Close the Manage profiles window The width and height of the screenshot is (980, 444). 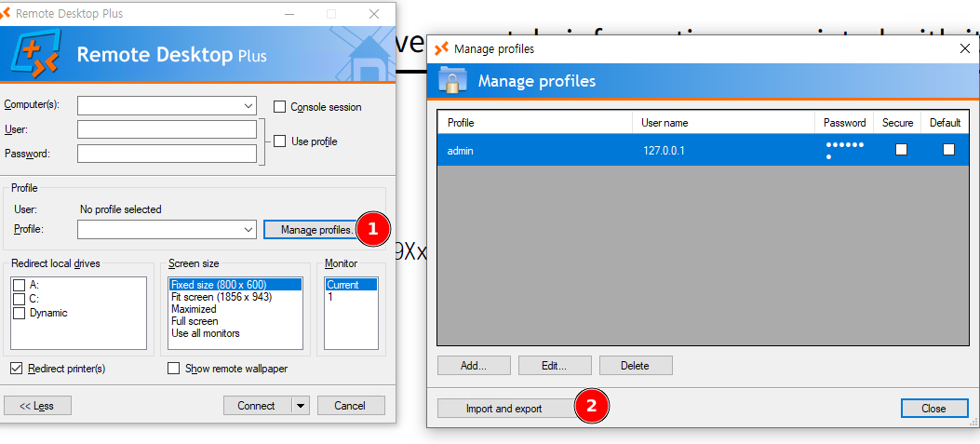[964, 48]
